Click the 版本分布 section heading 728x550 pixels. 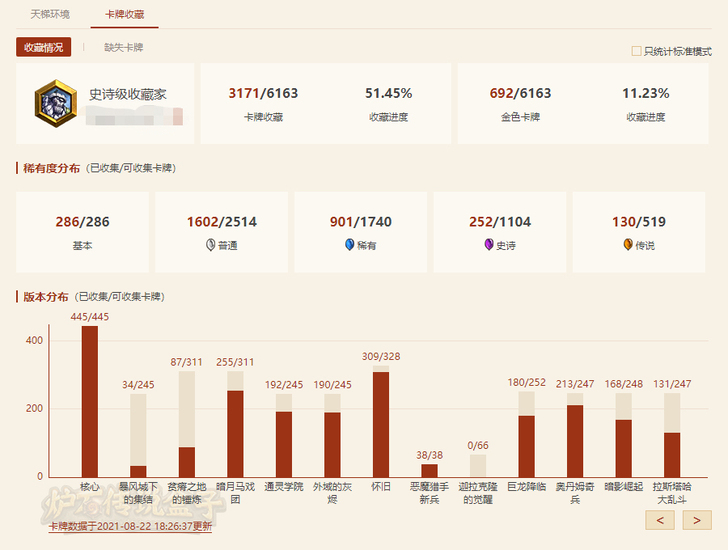(x=46, y=297)
